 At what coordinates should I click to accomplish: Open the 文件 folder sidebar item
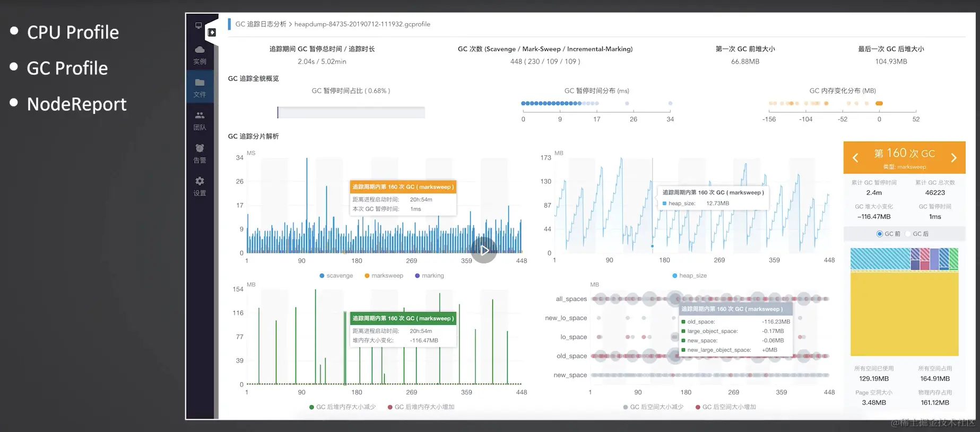(x=200, y=87)
